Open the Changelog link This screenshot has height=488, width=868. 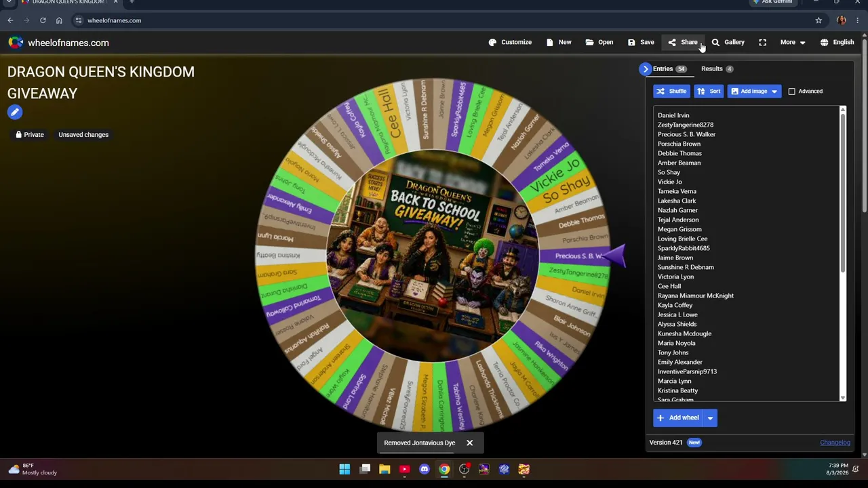click(835, 443)
